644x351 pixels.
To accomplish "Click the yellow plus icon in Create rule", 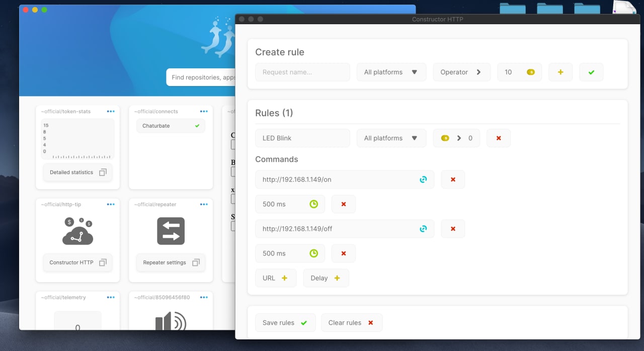I will click(560, 72).
